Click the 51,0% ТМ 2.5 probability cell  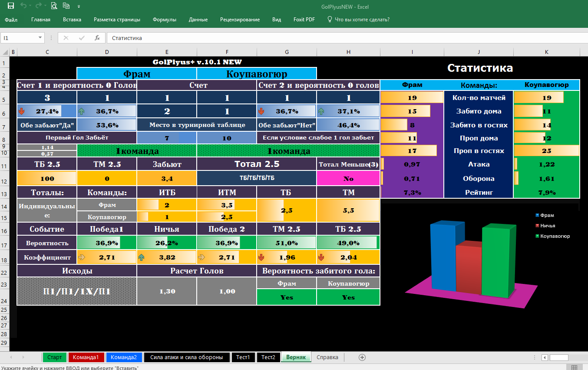pyautogui.click(x=287, y=243)
